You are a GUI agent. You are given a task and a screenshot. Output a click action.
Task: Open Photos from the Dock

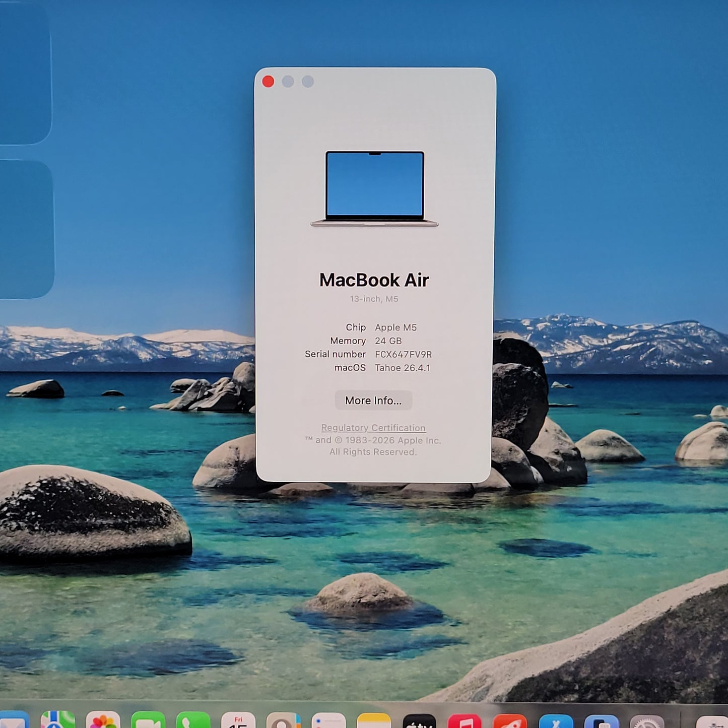(x=103, y=719)
